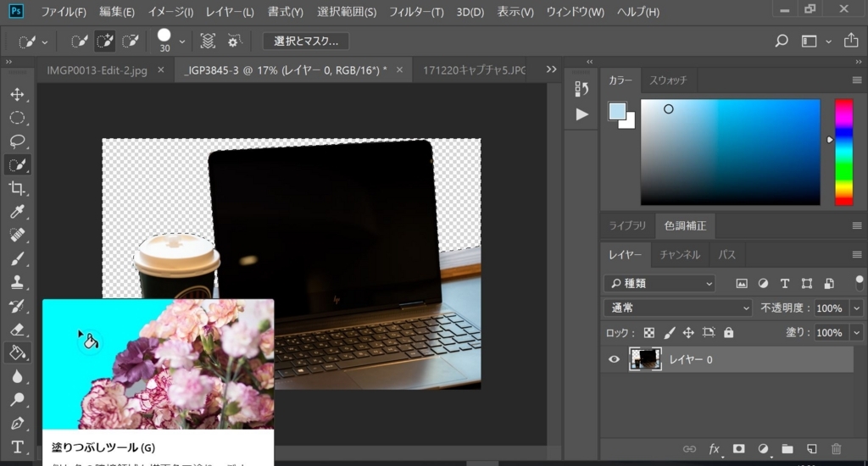Toggle lock transparent pixels
This screenshot has height=466, width=868.
click(648, 333)
